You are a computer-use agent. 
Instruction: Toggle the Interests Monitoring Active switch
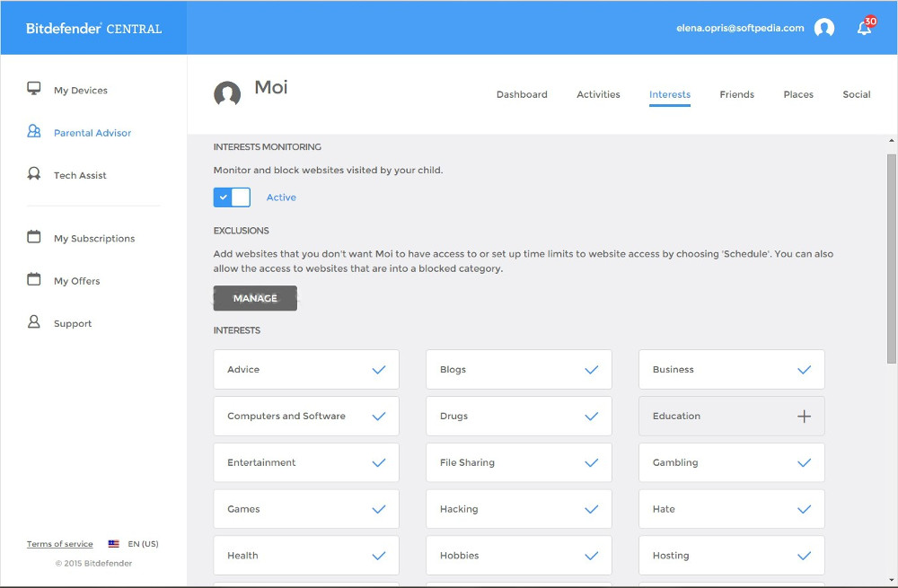[x=232, y=197]
